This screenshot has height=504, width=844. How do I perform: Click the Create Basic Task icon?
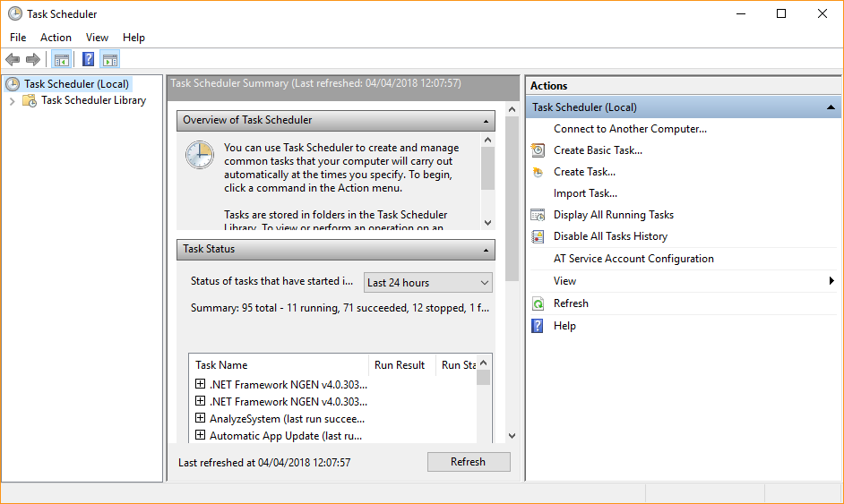tap(538, 150)
